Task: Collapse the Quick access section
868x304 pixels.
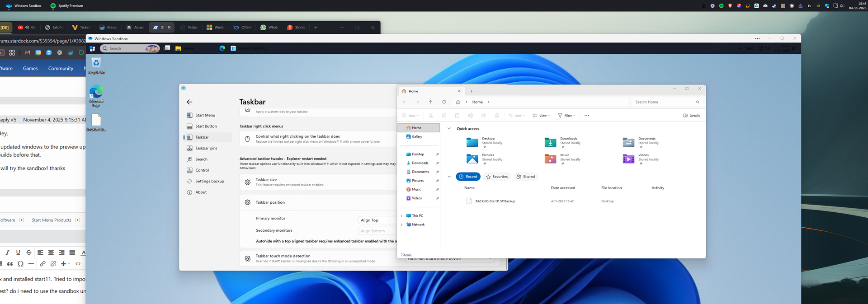Action: pyautogui.click(x=449, y=129)
